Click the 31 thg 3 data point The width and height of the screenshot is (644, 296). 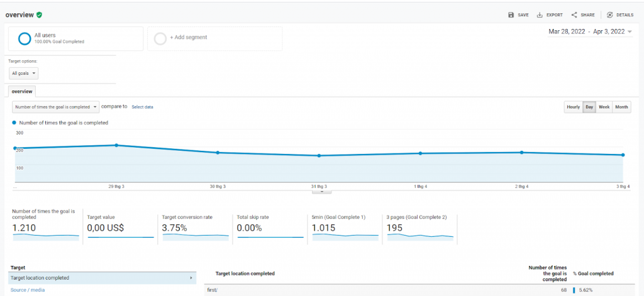319,156
